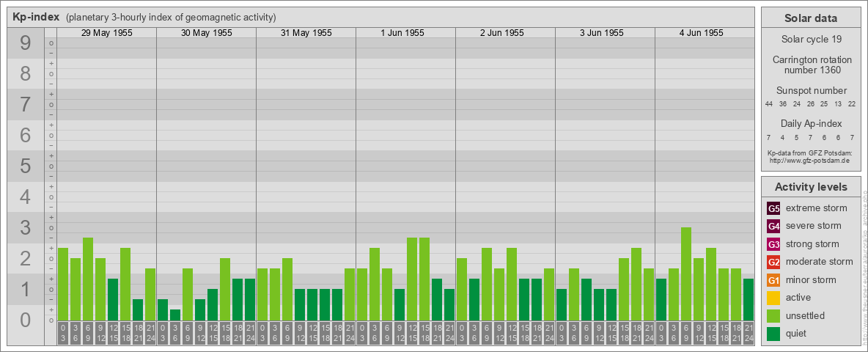
Task: Select the 2 Jun 1955 date header
Action: coord(502,33)
